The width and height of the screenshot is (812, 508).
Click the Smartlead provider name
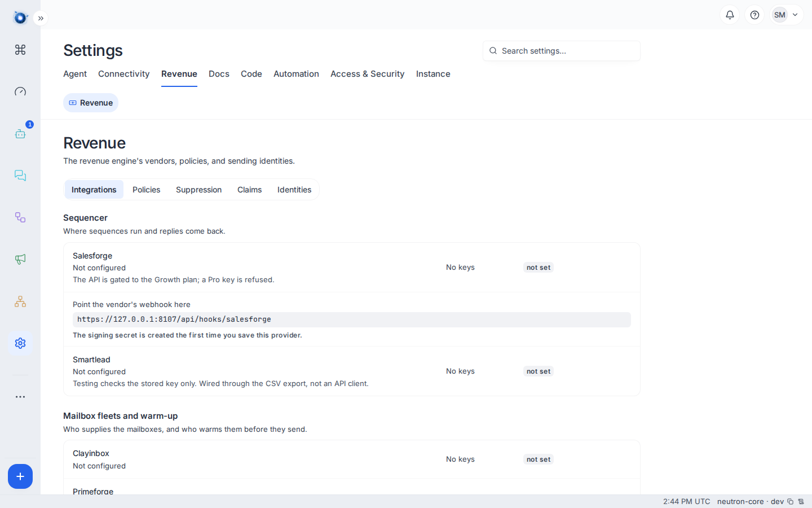[91, 360]
